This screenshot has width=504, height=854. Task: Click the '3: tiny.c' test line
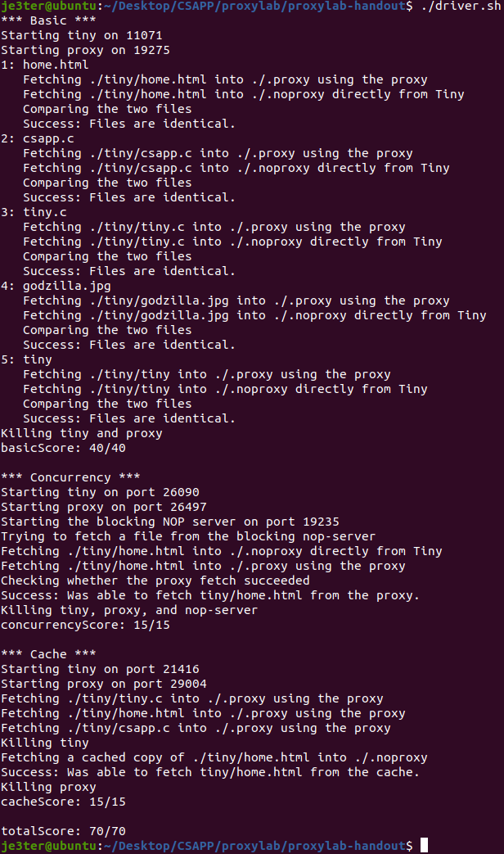pyautogui.click(x=34, y=212)
